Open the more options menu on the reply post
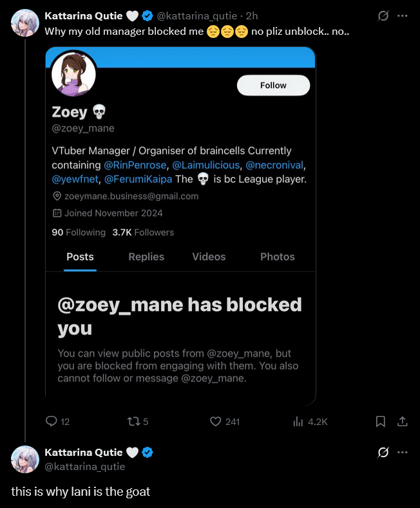The height and width of the screenshot is (508, 420). (403, 453)
